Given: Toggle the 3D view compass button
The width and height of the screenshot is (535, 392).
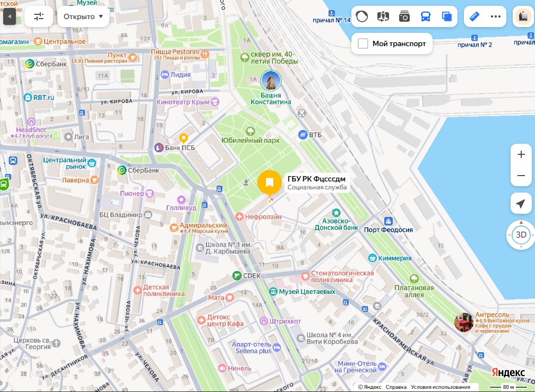Looking at the screenshot, I should [x=521, y=235].
